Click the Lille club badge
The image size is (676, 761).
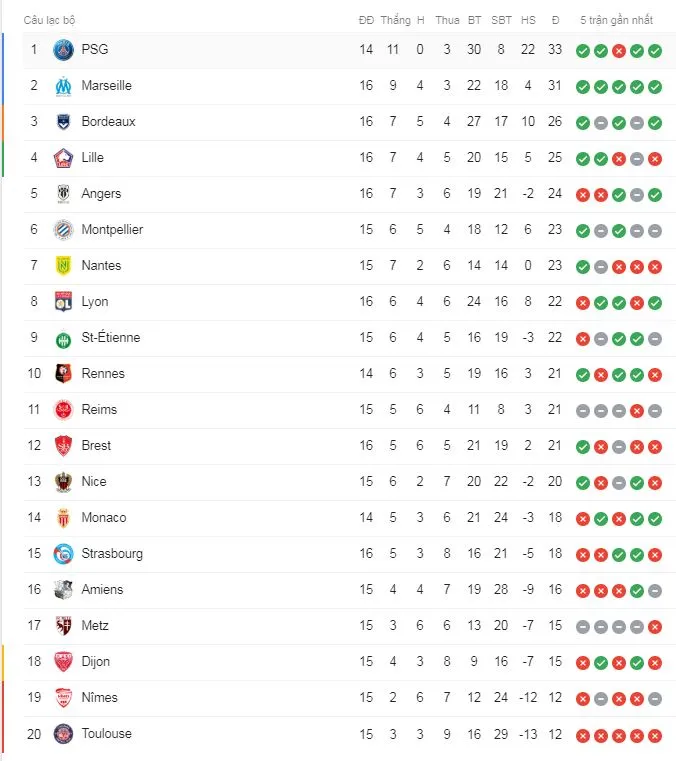pyautogui.click(x=64, y=157)
